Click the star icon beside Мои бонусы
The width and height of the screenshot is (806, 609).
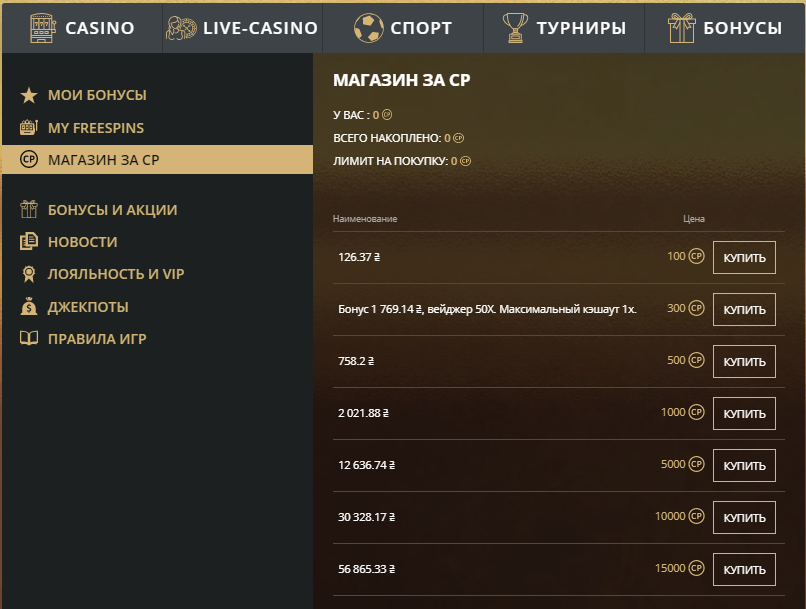pos(29,95)
